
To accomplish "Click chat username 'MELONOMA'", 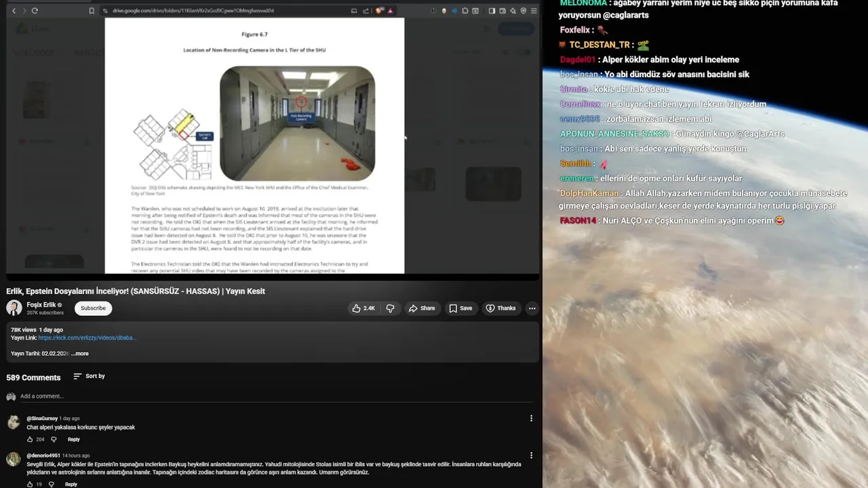I will (583, 3).
